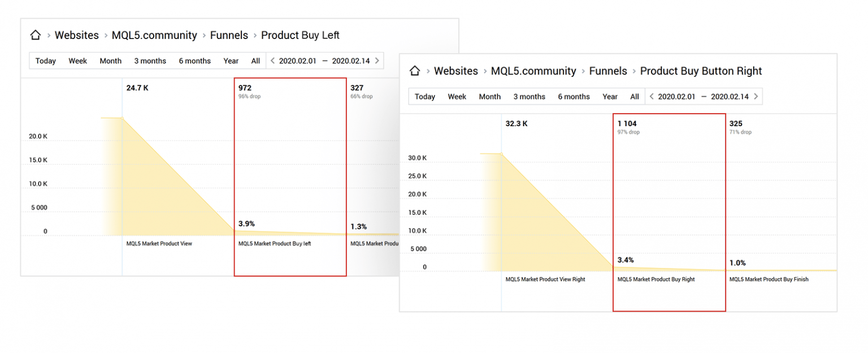This screenshot has height=353, width=868.
Task: Go to previous date range on the right funnel
Action: 653,96
